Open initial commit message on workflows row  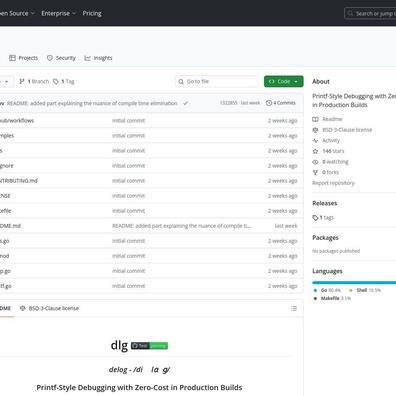click(x=128, y=121)
